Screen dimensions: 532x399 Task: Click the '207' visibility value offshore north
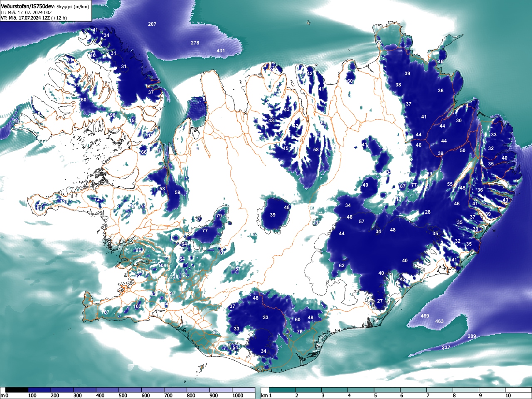(152, 24)
